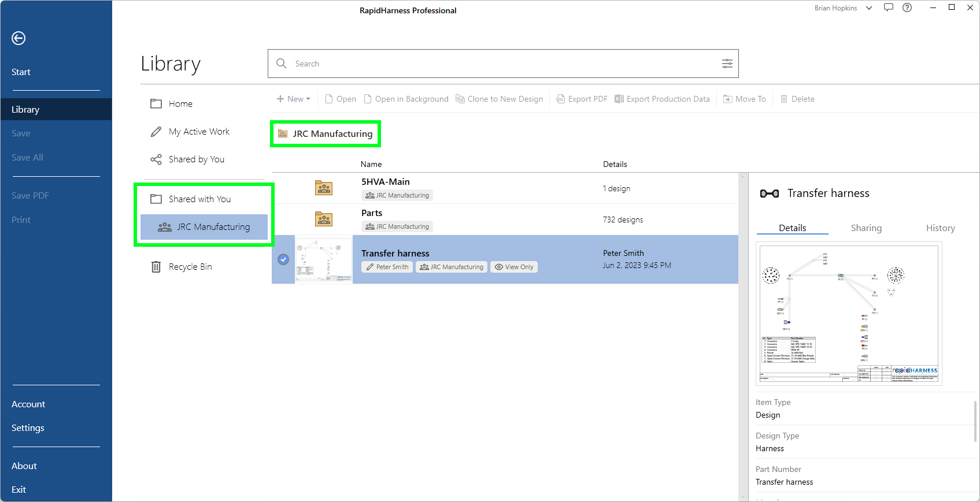Click the Shared by You share icon
This screenshot has height=502, width=980.
(x=156, y=159)
